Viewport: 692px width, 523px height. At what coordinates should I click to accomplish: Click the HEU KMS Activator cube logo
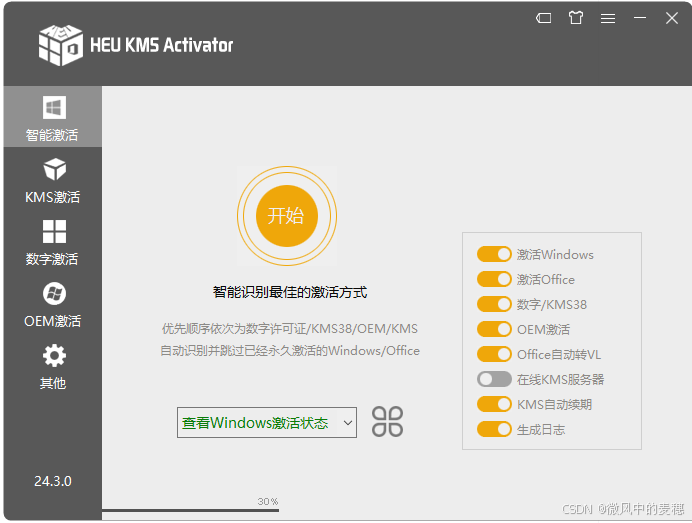[x=60, y=45]
